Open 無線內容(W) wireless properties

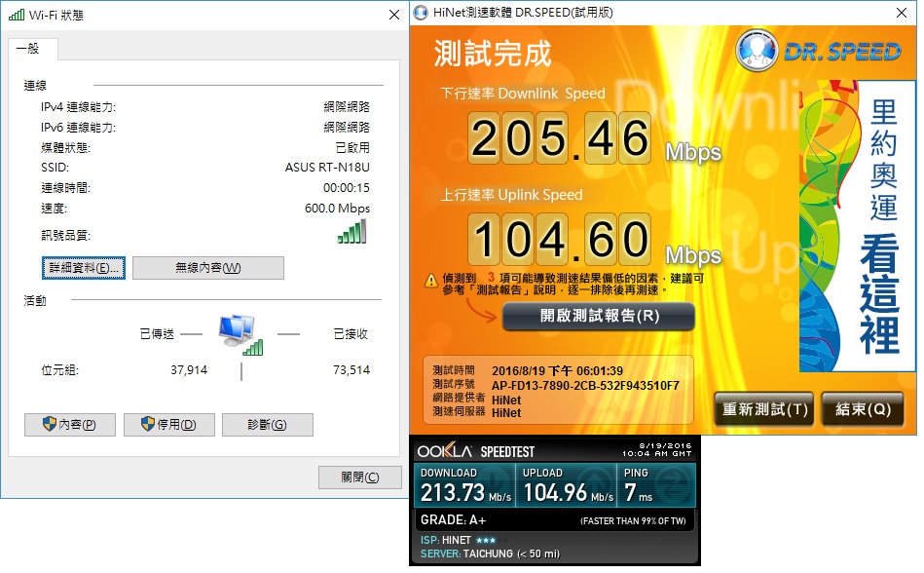coord(208,268)
